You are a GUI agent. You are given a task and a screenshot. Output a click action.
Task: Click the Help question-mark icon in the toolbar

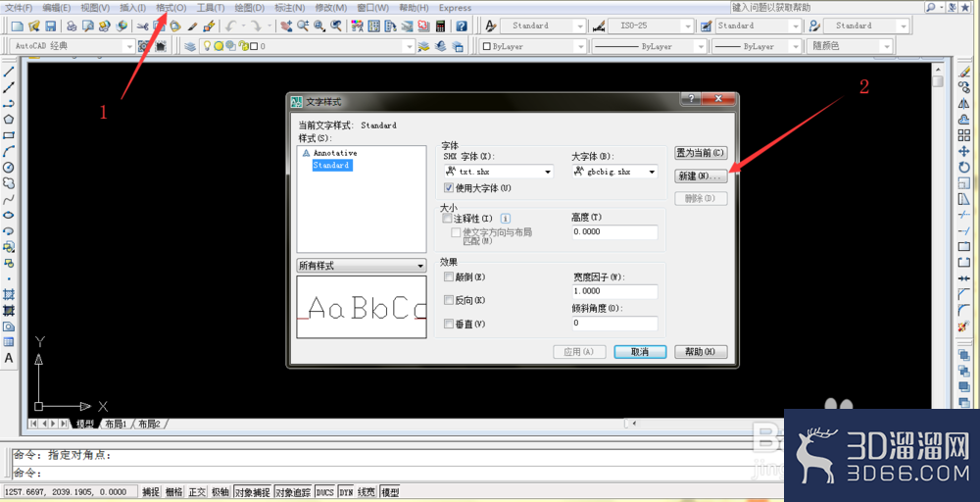pyautogui.click(x=462, y=25)
